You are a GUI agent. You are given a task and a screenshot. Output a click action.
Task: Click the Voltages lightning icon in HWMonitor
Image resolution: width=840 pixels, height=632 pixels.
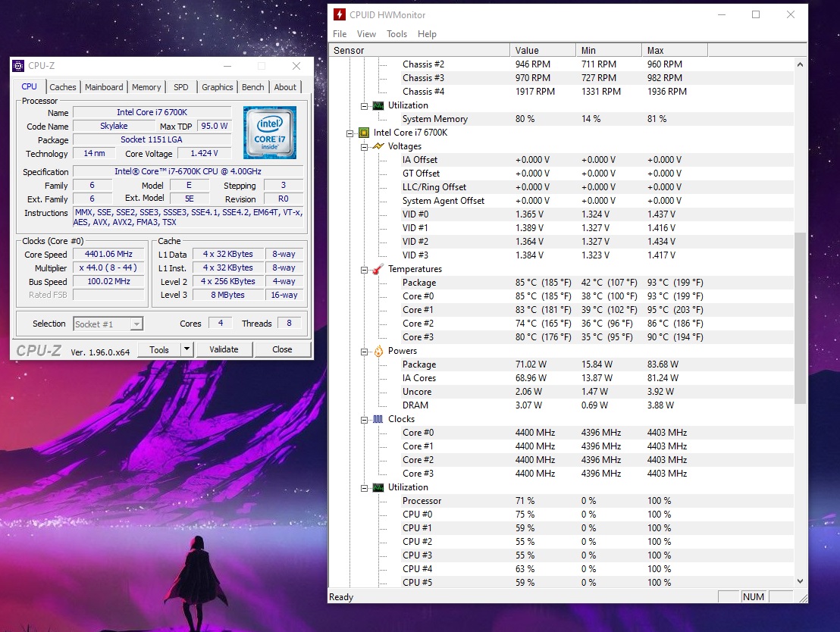pos(378,146)
